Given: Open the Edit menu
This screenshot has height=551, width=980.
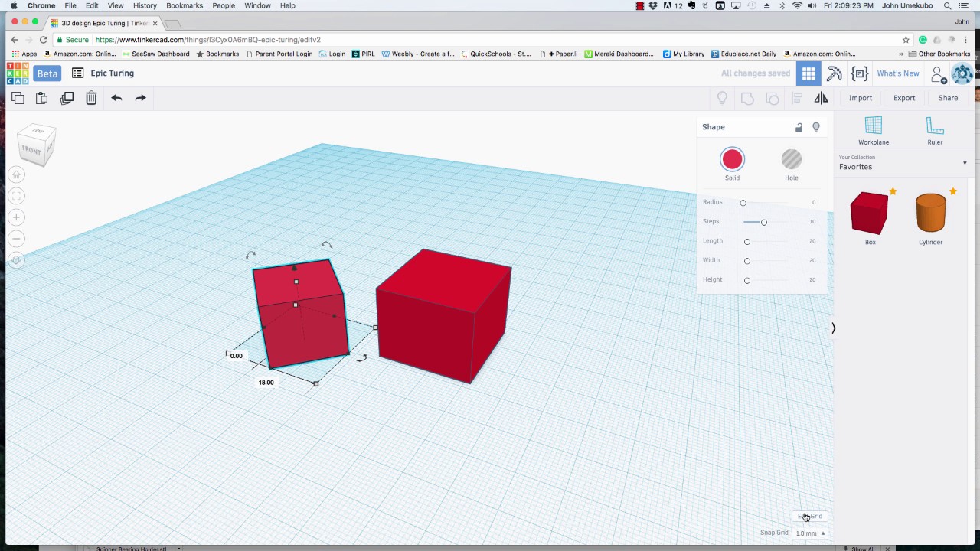Looking at the screenshot, I should click(x=92, y=5).
